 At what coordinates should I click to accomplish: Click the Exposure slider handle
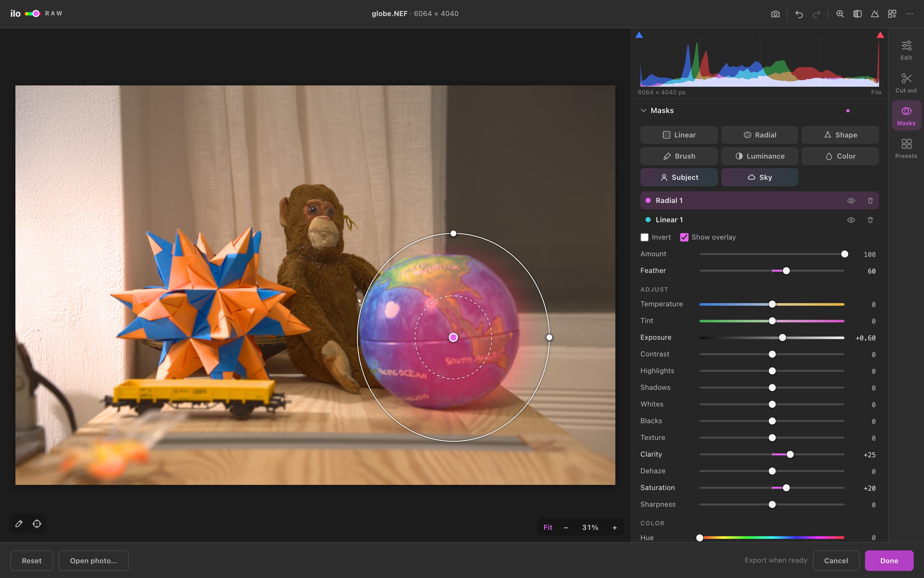pyautogui.click(x=782, y=337)
